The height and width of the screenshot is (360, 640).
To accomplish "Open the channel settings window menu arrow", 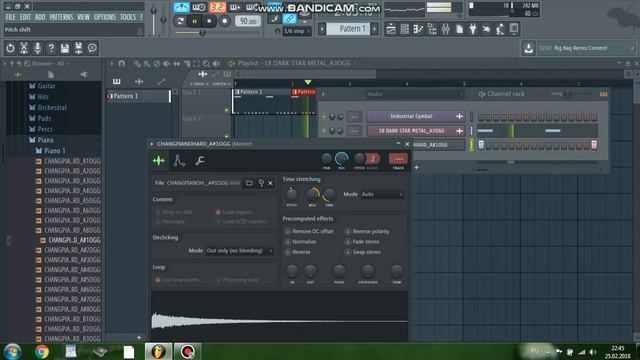I will 152,144.
